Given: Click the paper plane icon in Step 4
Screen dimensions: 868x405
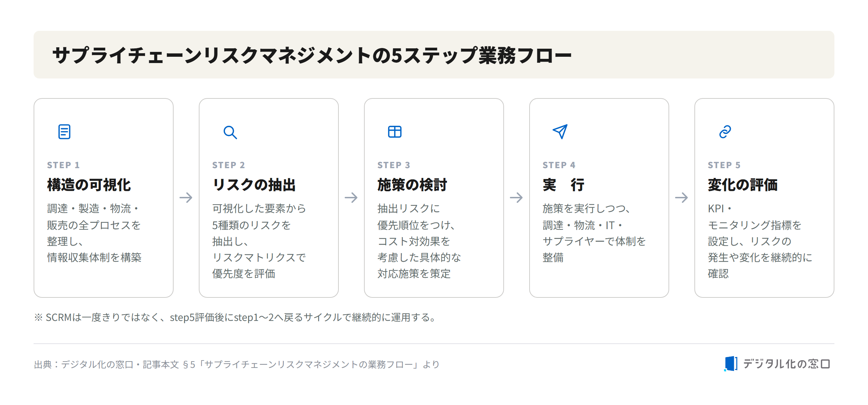Looking at the screenshot, I should [x=560, y=132].
